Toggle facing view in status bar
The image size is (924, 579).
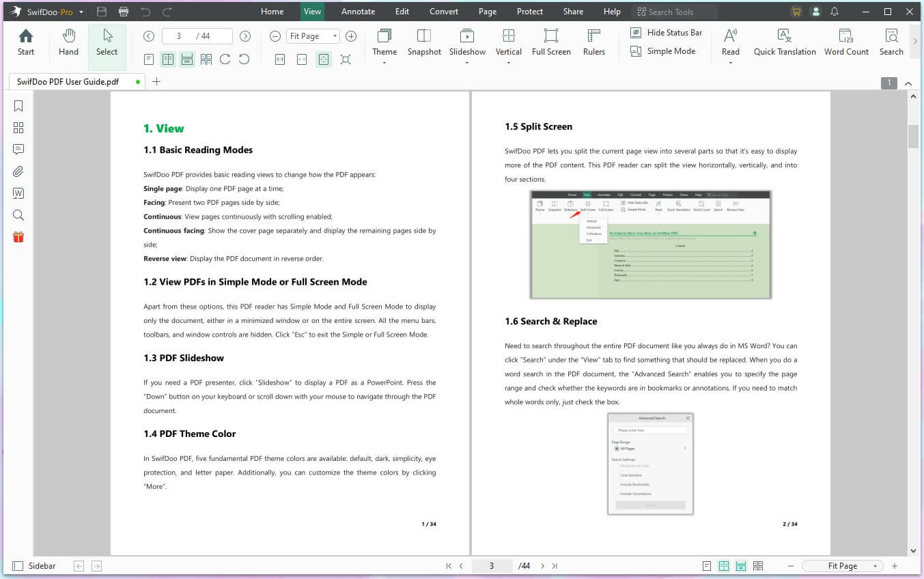724,566
